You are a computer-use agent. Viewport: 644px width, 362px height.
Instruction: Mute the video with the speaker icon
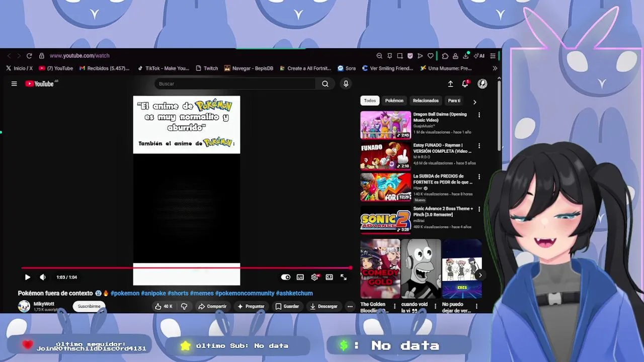point(43,277)
